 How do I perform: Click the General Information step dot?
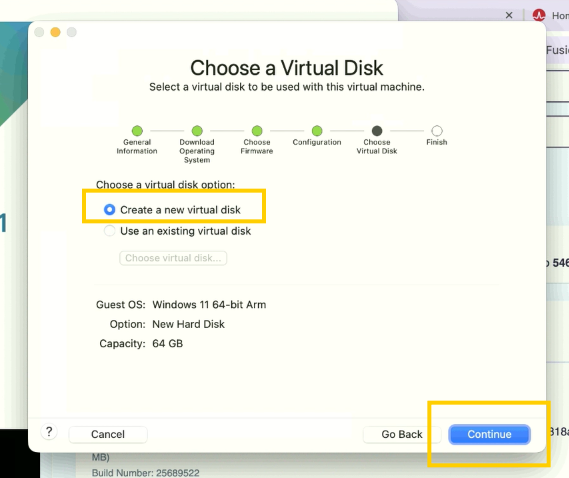137,131
